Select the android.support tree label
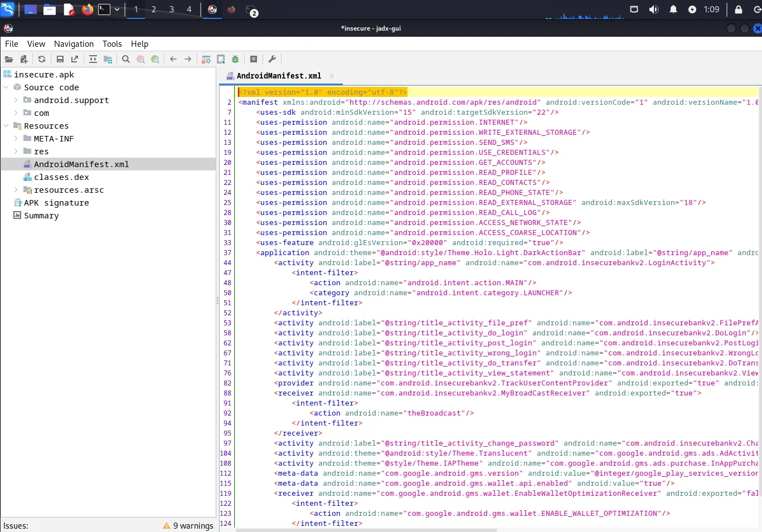The width and height of the screenshot is (762, 532). [71, 100]
